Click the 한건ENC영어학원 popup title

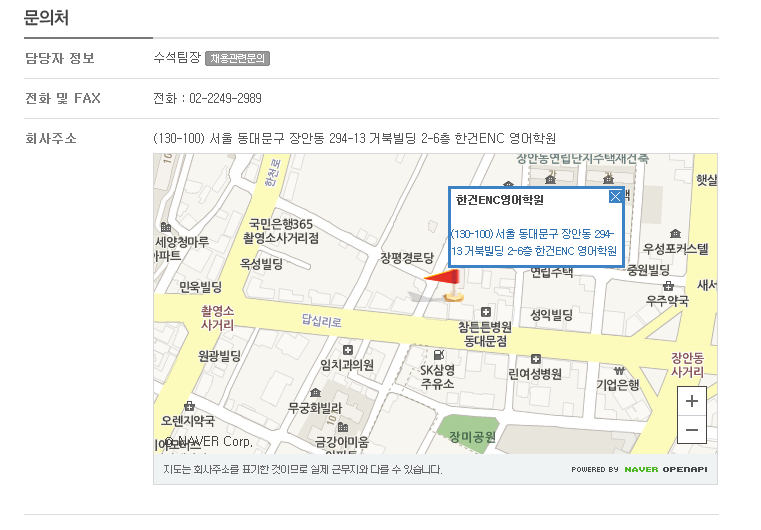tap(499, 200)
